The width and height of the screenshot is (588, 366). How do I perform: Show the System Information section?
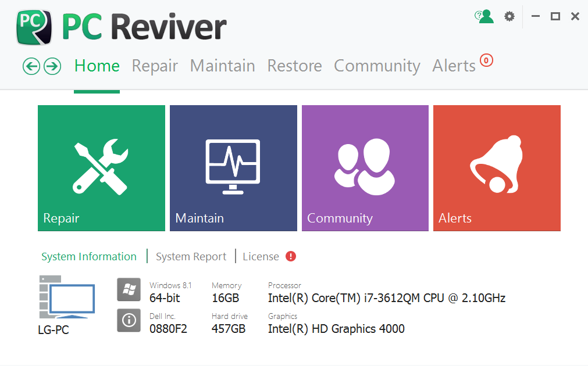[89, 257]
